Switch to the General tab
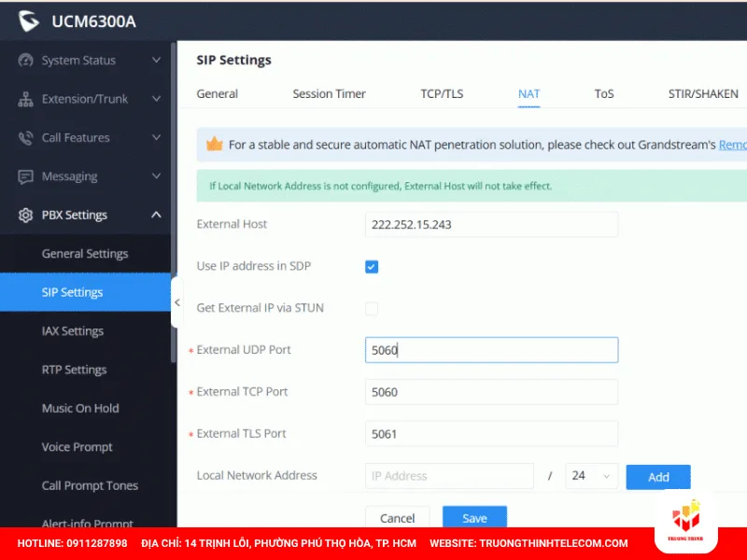 pos(218,94)
